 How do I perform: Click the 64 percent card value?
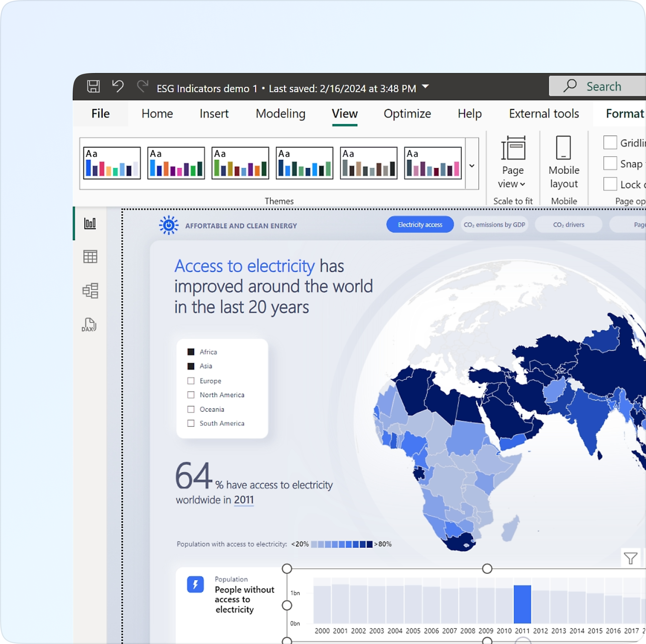[193, 475]
